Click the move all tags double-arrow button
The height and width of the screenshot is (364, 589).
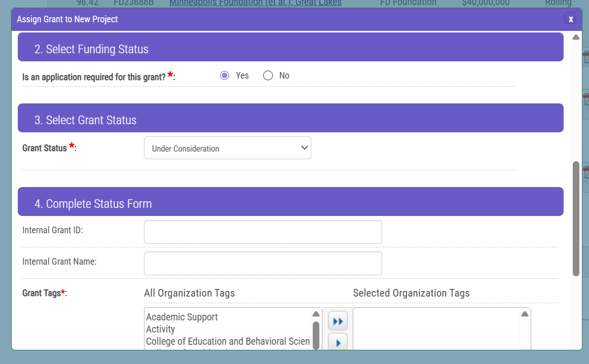[x=338, y=321]
